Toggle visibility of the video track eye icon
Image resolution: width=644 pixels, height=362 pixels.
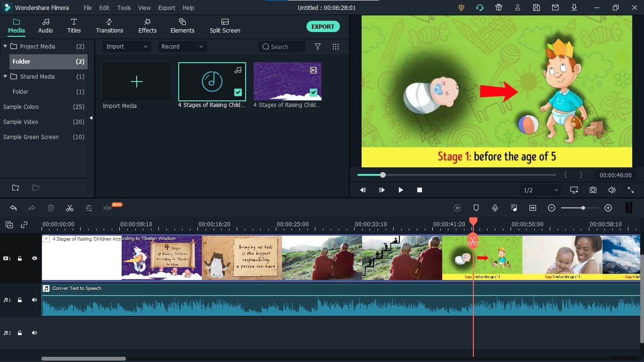(34, 258)
